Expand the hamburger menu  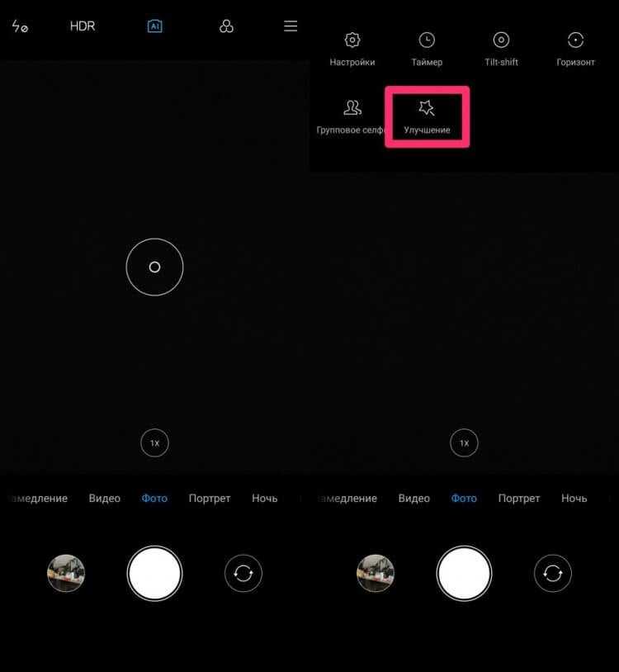pyautogui.click(x=291, y=26)
